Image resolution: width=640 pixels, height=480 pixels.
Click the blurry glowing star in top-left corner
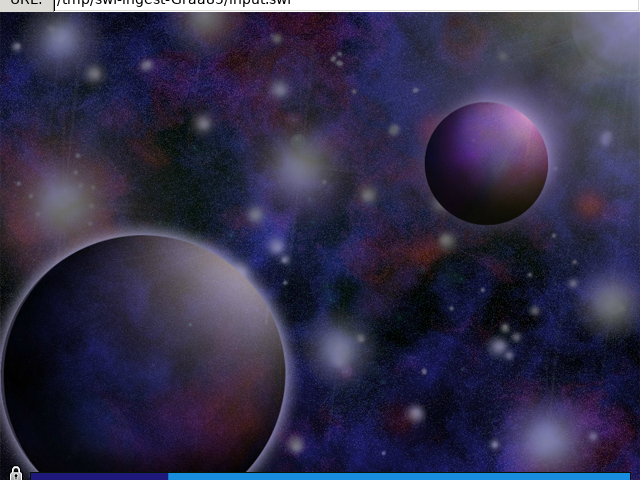(60, 40)
